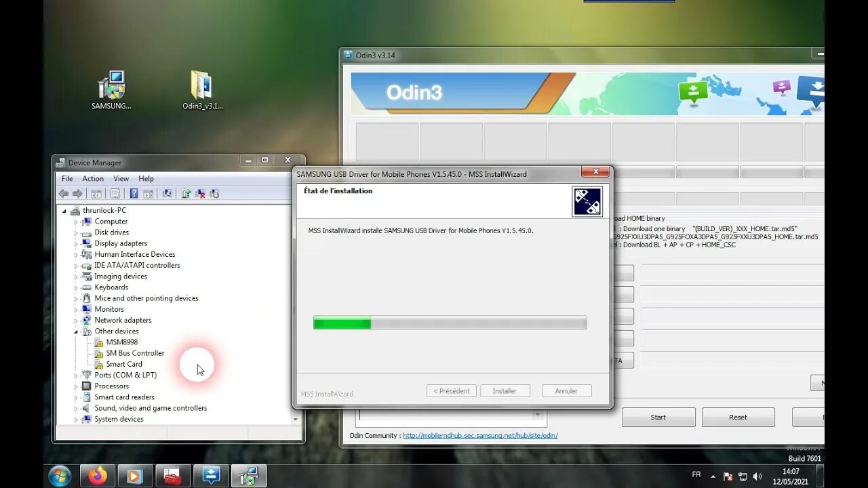Image resolution: width=868 pixels, height=488 pixels.
Task: Click the Windows Start orb
Action: pos(60,476)
